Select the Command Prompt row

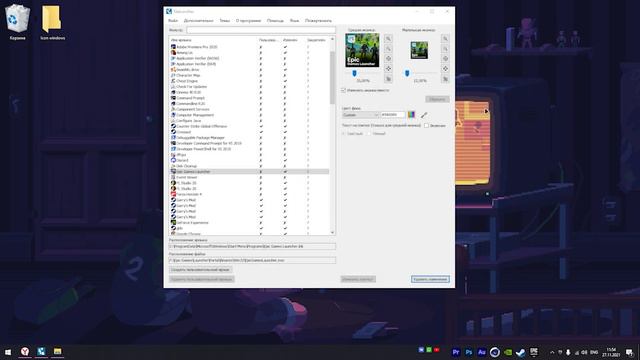[249, 98]
